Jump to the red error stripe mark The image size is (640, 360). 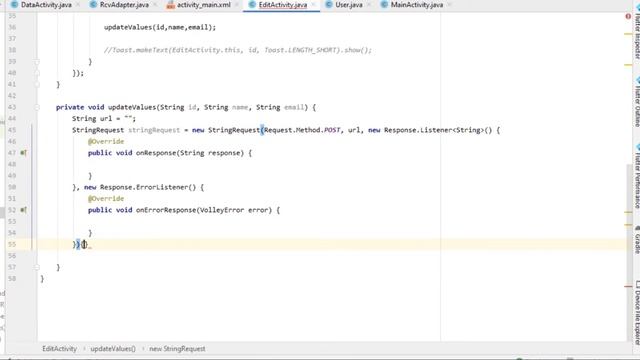coord(628,287)
